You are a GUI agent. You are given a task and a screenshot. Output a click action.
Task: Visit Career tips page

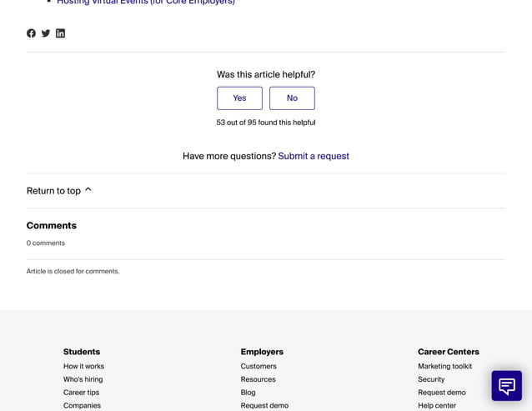(x=81, y=393)
